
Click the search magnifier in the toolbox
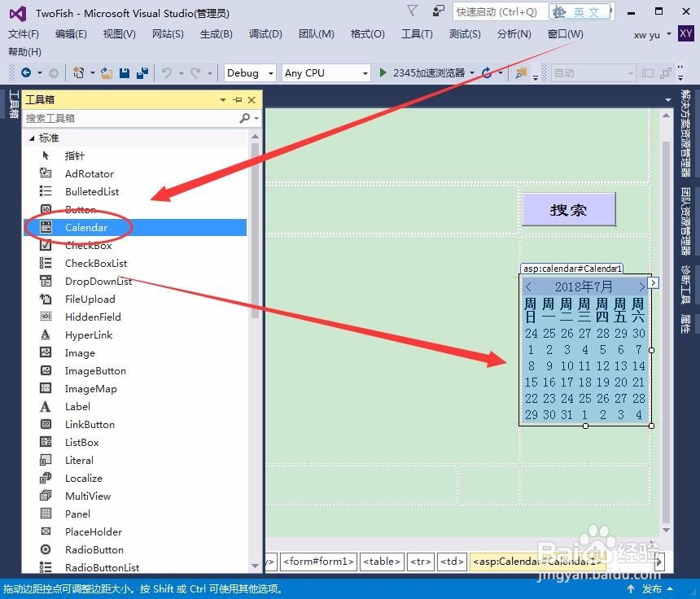245,118
